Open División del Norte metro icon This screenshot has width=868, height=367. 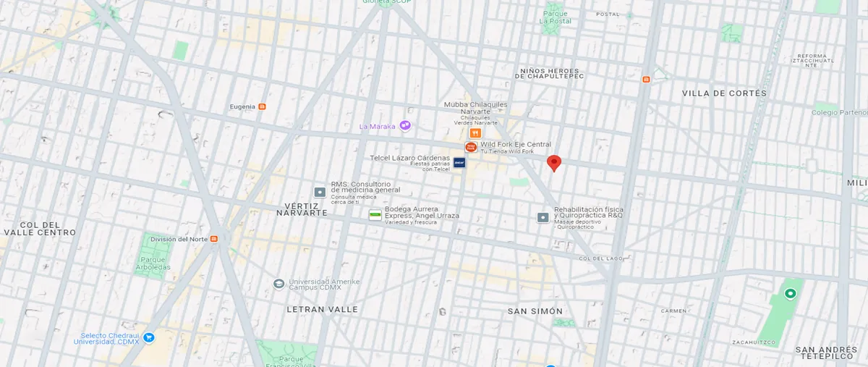(214, 239)
